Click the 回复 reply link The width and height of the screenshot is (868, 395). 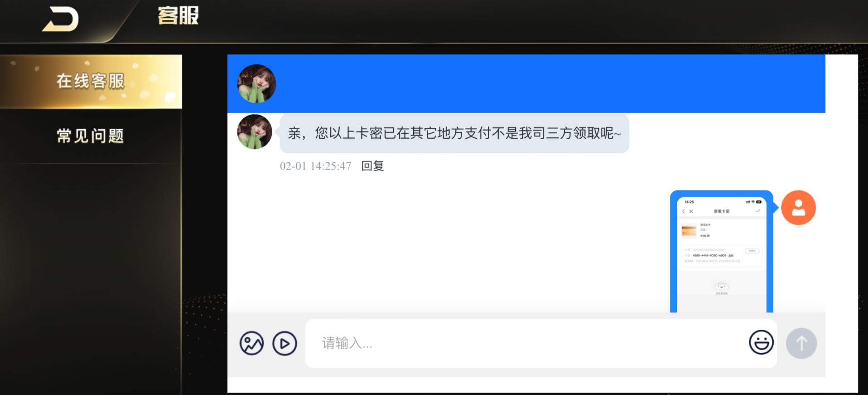[x=372, y=166]
